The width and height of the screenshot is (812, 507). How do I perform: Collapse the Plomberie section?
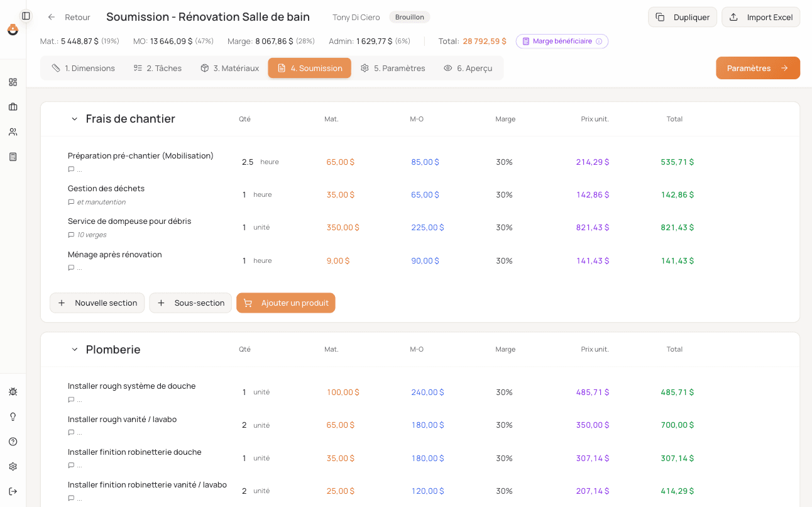(74, 349)
